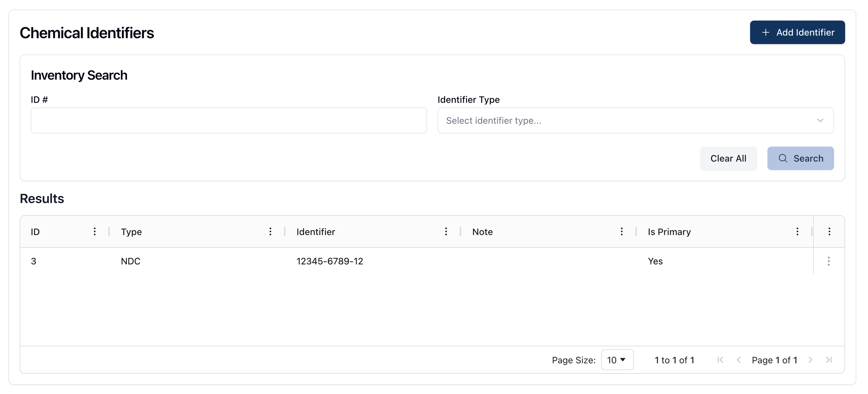
Task: Go to last page pagination icon
Action: click(829, 360)
